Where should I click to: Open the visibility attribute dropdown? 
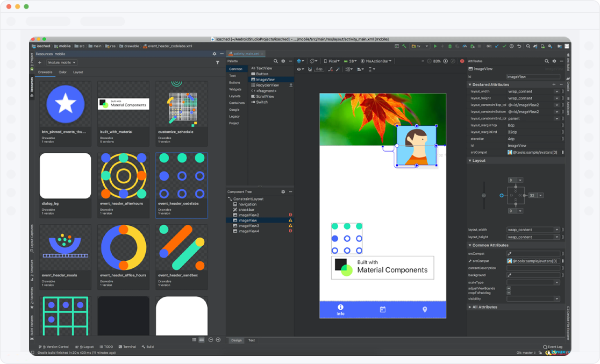click(x=556, y=299)
